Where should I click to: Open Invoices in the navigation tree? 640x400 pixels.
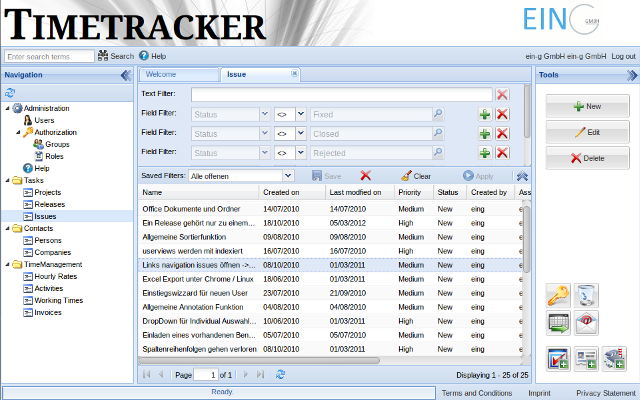pyautogui.click(x=48, y=312)
